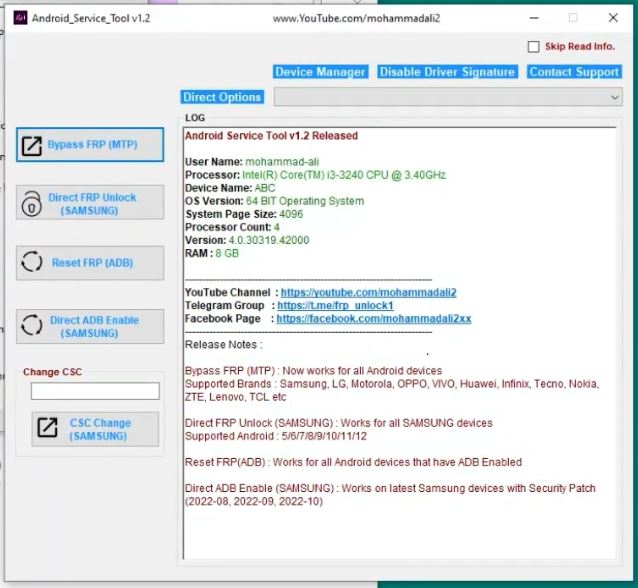Screen dimensions: 638x588
Task: Enable the Skip Read Info checkbox
Action: tap(533, 47)
